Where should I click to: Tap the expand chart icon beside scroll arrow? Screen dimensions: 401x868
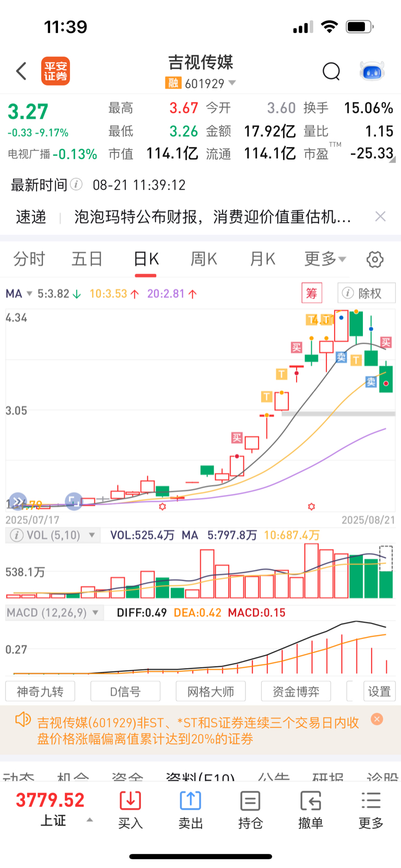(74, 502)
